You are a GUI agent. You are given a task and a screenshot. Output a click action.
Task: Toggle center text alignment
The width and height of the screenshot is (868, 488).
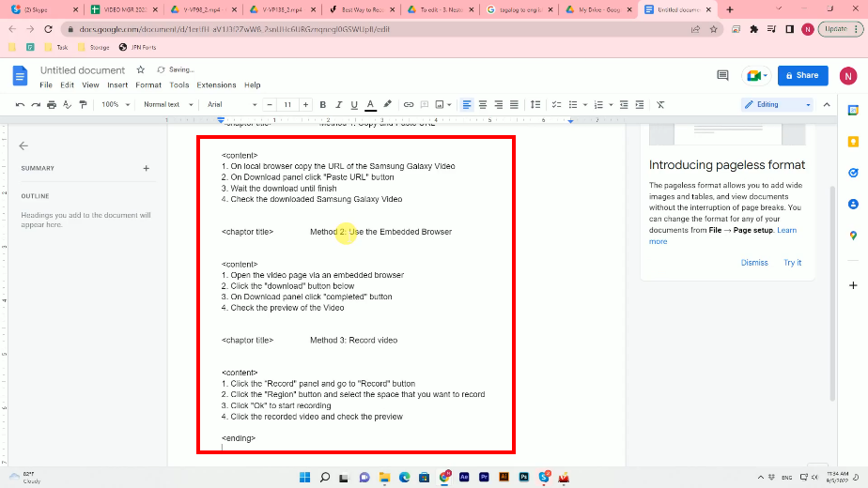coord(483,104)
